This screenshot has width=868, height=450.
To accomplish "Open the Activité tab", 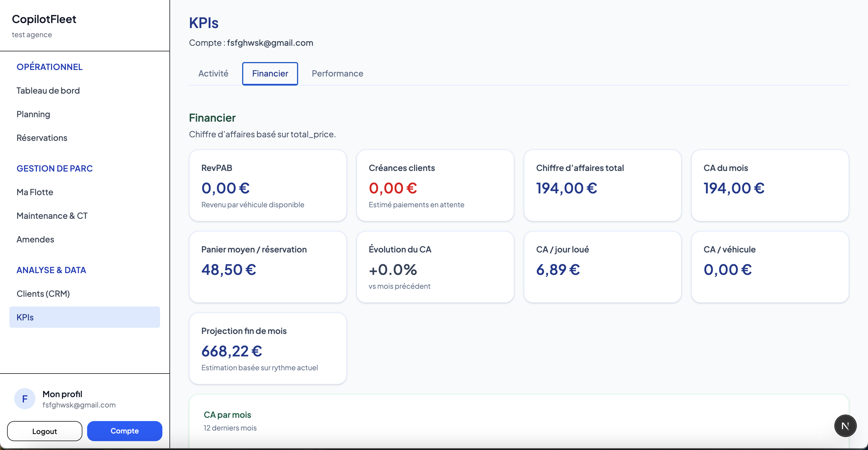I will pyautogui.click(x=213, y=74).
